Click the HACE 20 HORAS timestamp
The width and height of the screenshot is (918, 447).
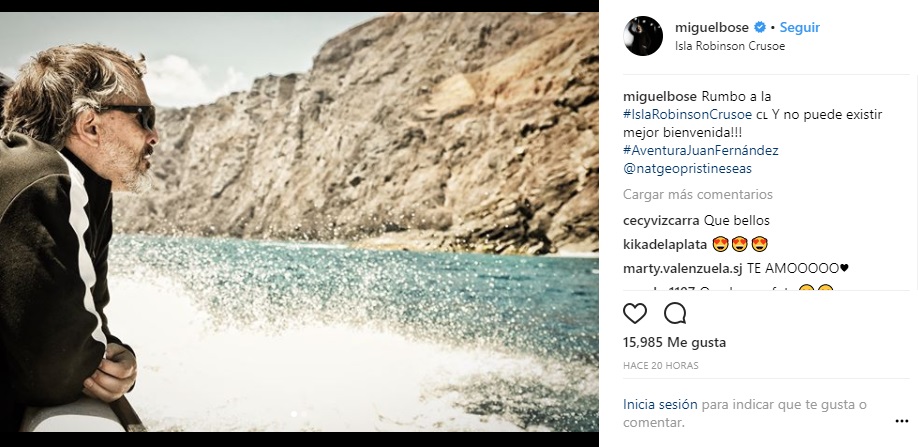[x=658, y=365]
